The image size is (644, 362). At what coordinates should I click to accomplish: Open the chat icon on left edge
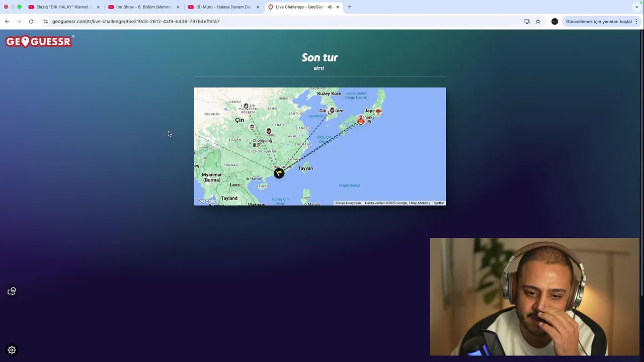coord(12,291)
